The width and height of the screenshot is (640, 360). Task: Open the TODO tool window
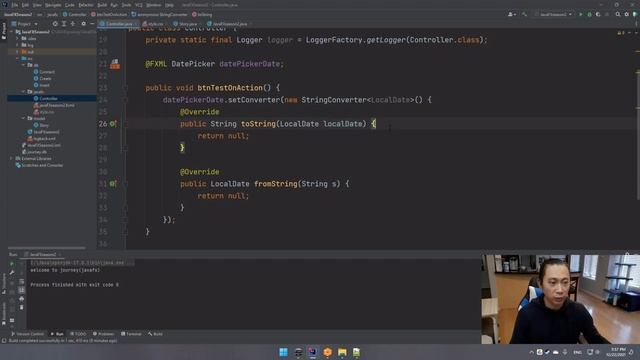pyautogui.click(x=78, y=334)
